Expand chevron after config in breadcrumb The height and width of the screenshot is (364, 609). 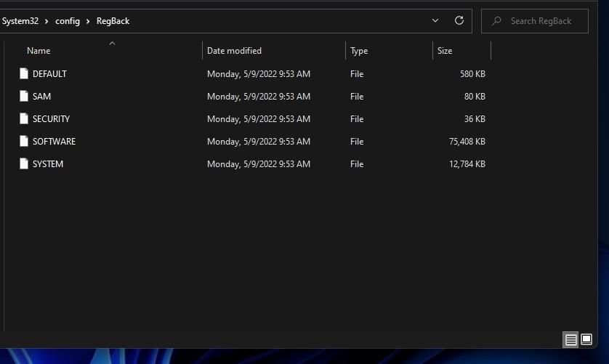pyautogui.click(x=88, y=21)
